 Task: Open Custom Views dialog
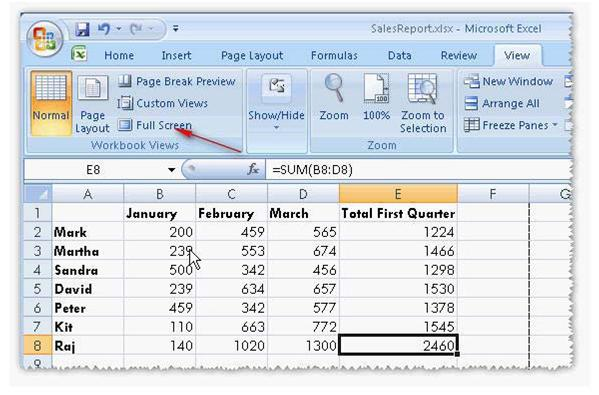(x=163, y=103)
